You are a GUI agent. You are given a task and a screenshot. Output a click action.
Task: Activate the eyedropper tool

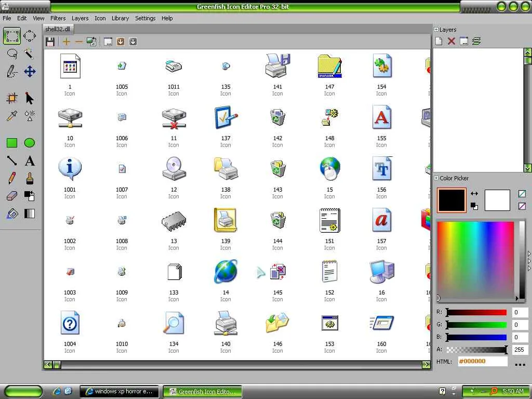[12, 116]
